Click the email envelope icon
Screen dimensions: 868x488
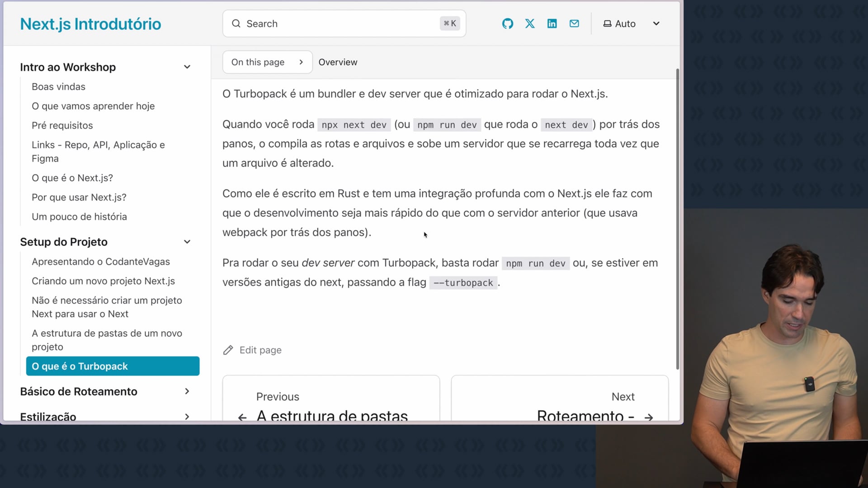[x=574, y=23]
